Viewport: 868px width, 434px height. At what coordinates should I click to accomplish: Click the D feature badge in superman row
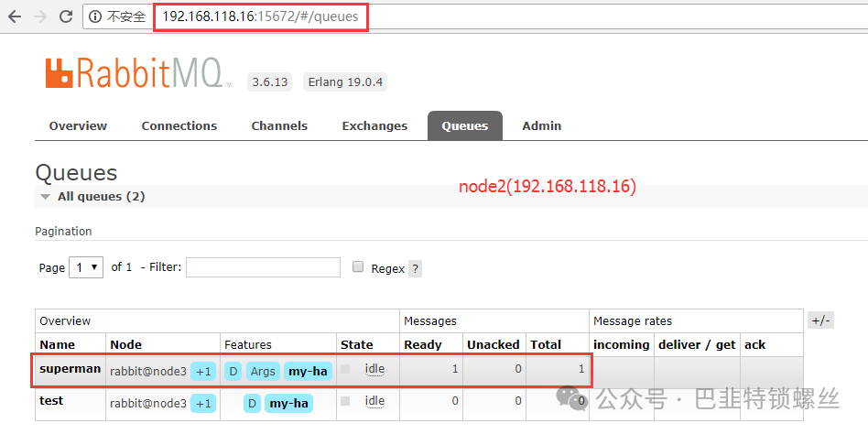[233, 372]
